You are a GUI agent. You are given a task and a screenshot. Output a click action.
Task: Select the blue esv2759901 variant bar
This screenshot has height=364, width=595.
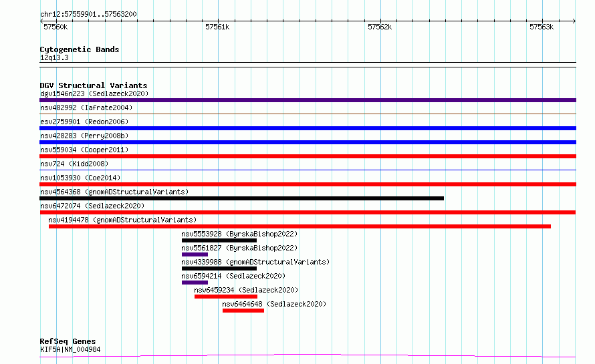pos(308,128)
